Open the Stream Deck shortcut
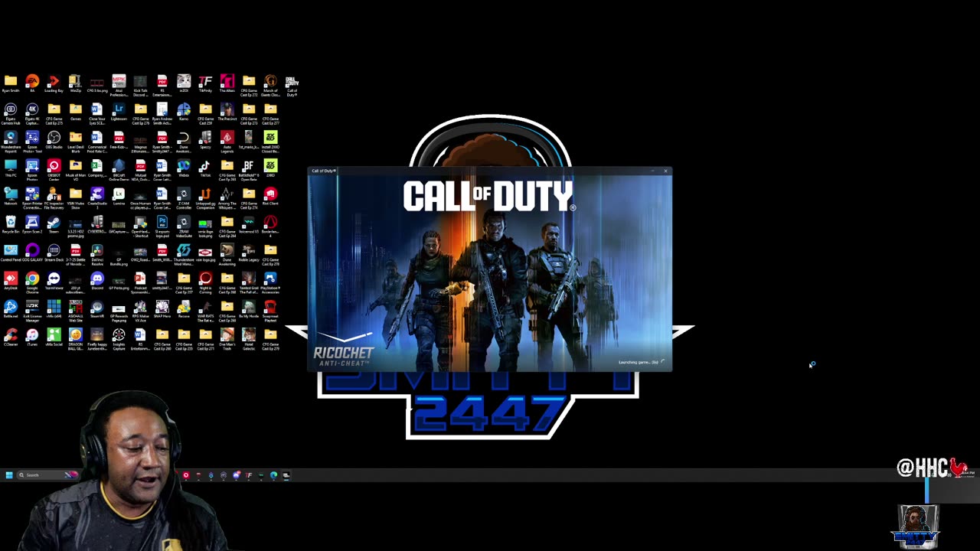Screen dimensions: 980x551 pyautogui.click(x=54, y=253)
